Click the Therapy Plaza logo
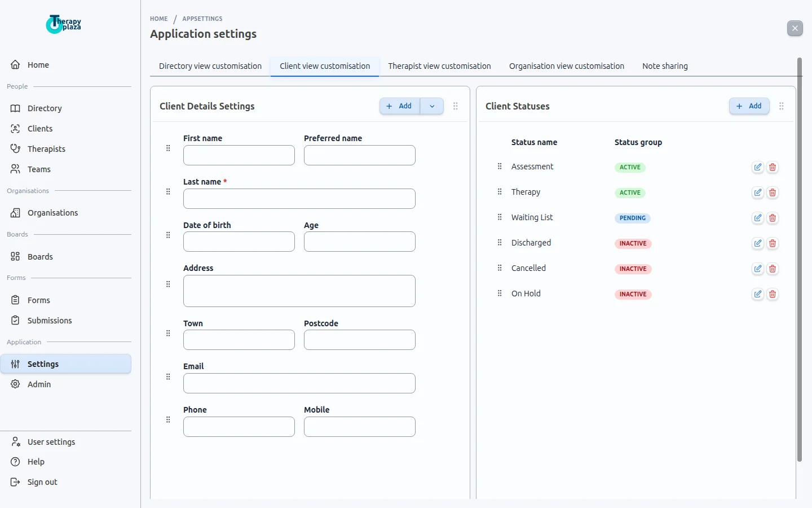This screenshot has height=508, width=812. coord(64,24)
